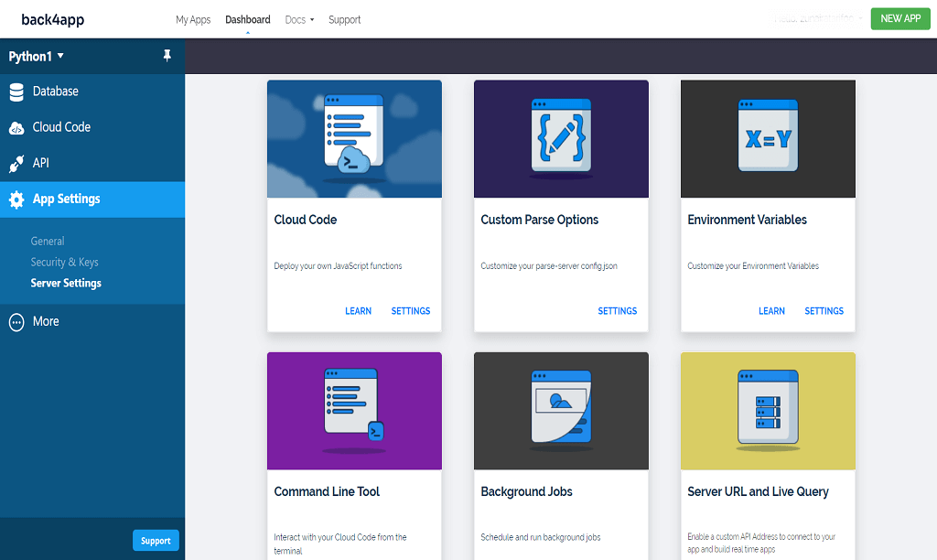
Task: Click the More ellipsis circle icon
Action: [16, 322]
